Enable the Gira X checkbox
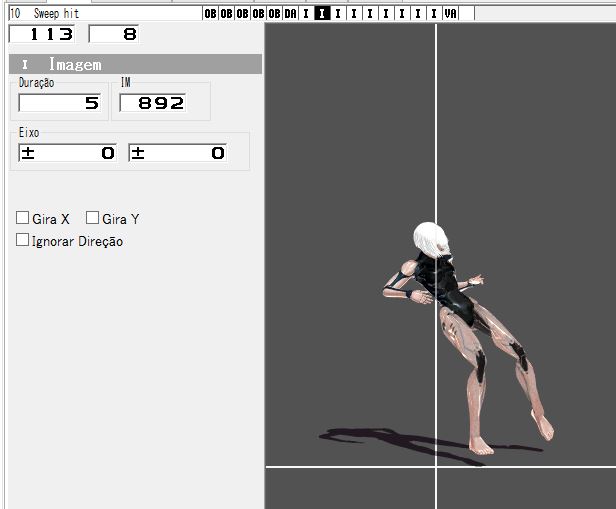The height and width of the screenshot is (509, 616). coord(22,218)
